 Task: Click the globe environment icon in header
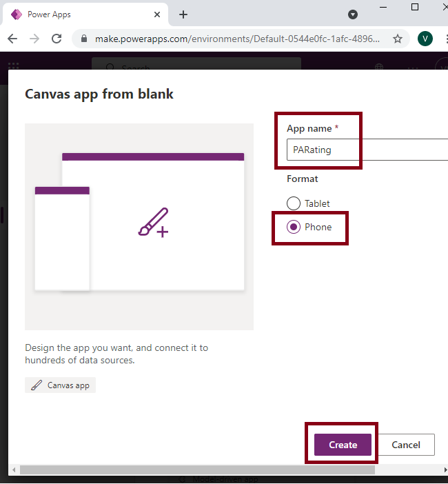pos(380,68)
